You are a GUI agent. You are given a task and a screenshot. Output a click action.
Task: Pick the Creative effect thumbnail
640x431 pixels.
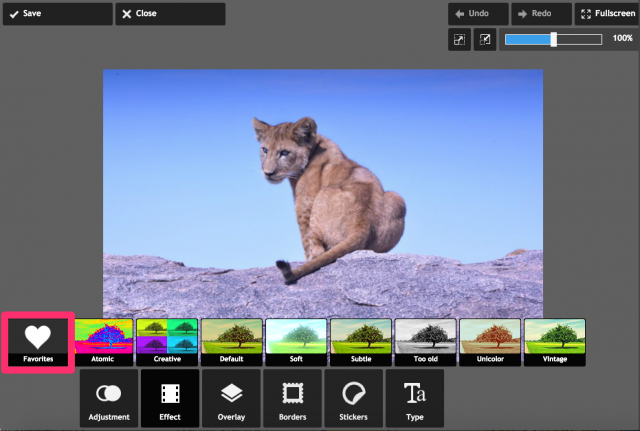(x=167, y=342)
